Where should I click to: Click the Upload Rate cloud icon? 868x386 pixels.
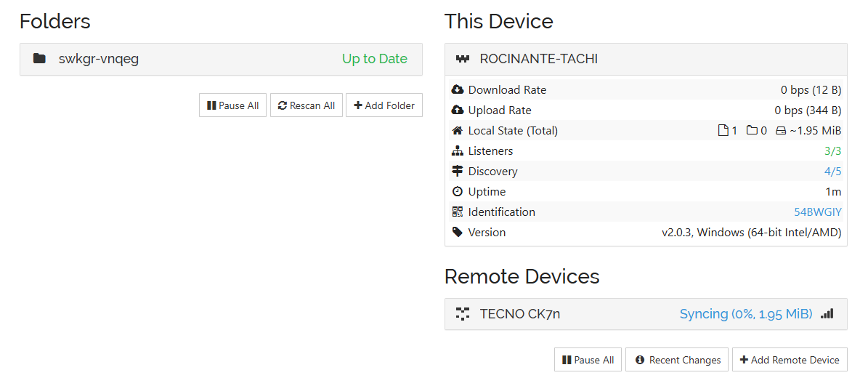tap(457, 110)
